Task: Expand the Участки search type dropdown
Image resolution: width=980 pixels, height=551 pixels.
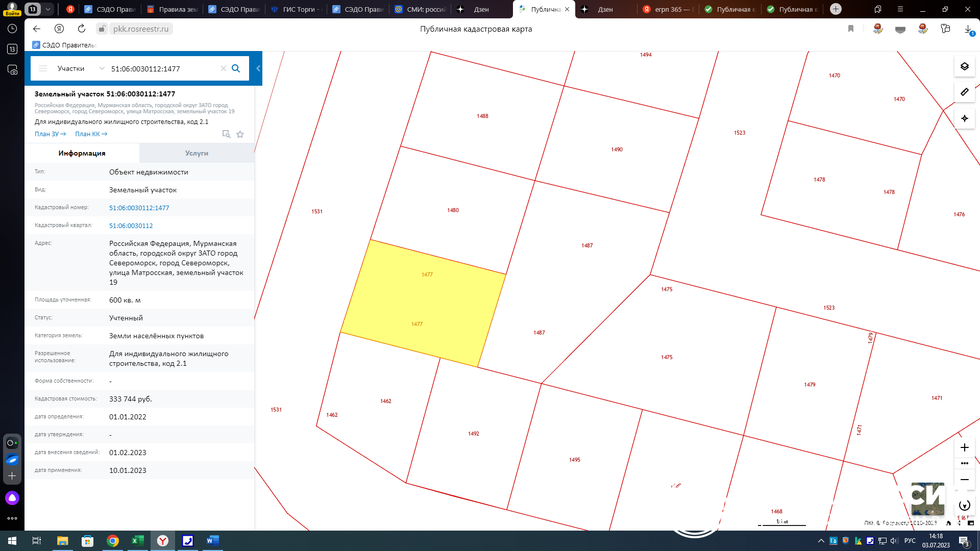Action: (102, 68)
